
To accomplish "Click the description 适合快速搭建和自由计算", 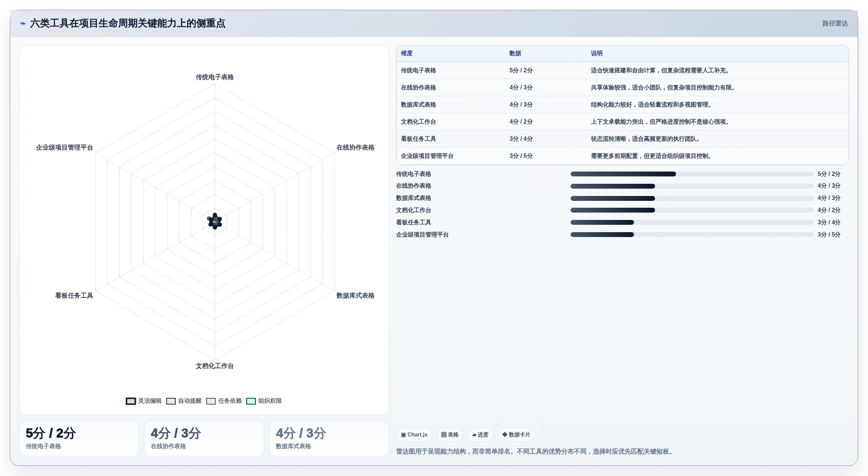I will (661, 71).
